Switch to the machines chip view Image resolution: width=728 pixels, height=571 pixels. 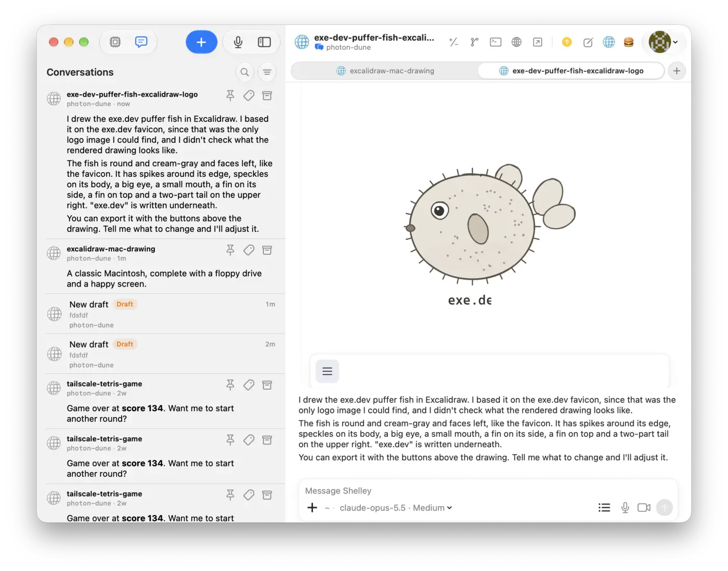click(115, 42)
